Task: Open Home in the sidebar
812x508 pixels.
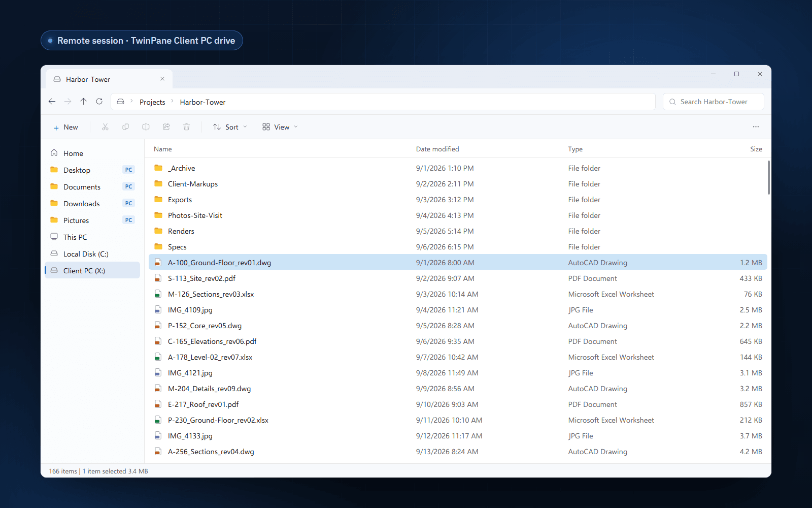Action: tap(92, 153)
